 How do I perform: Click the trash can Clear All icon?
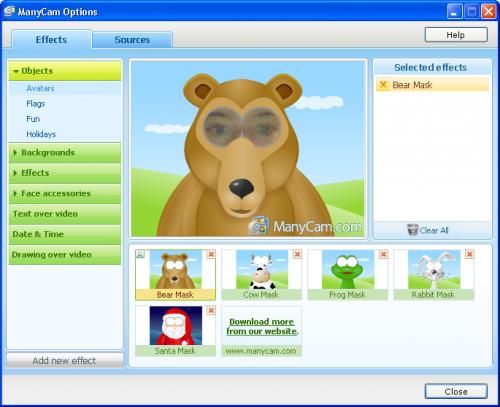click(412, 230)
